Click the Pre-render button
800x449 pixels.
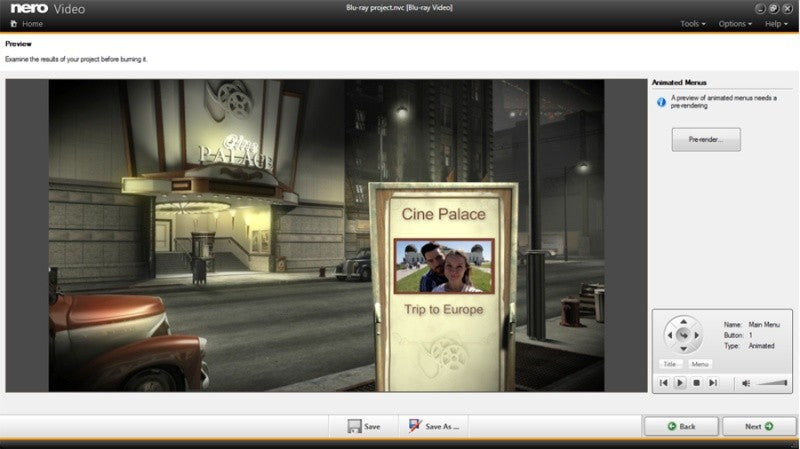click(x=706, y=139)
